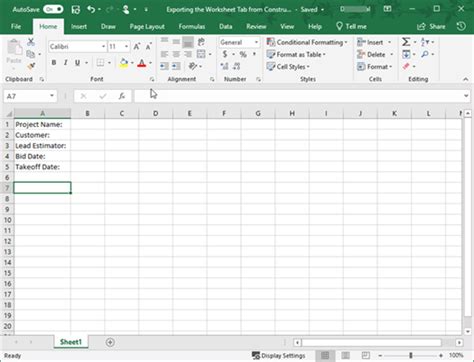The width and height of the screenshot is (474, 362).
Task: Expand the formula bar chevron
Action: click(466, 96)
